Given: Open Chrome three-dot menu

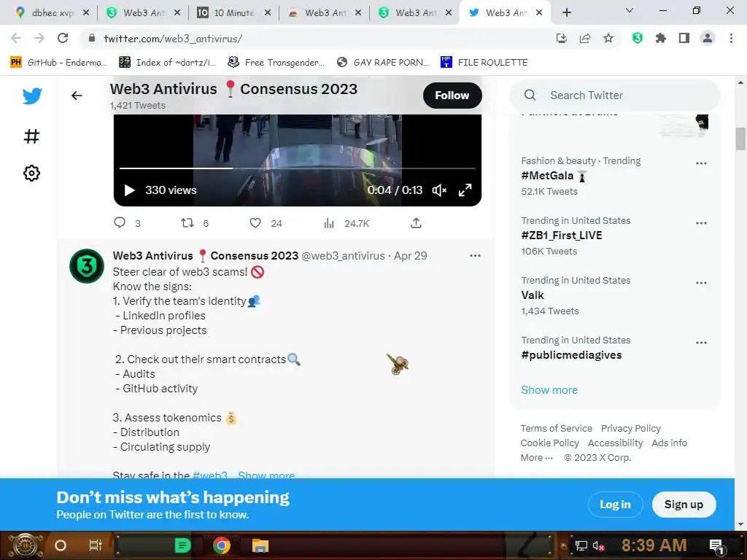Looking at the screenshot, I should tap(731, 38).
